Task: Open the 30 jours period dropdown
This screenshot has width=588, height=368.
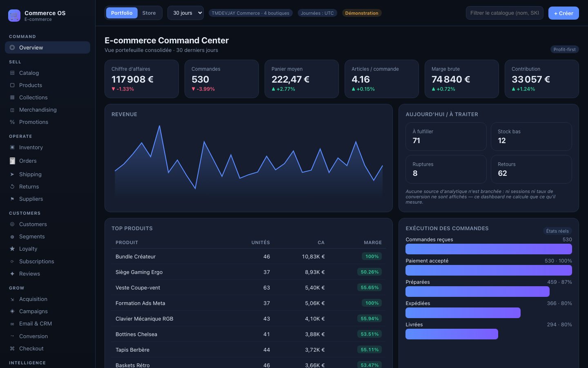Action: tap(185, 13)
